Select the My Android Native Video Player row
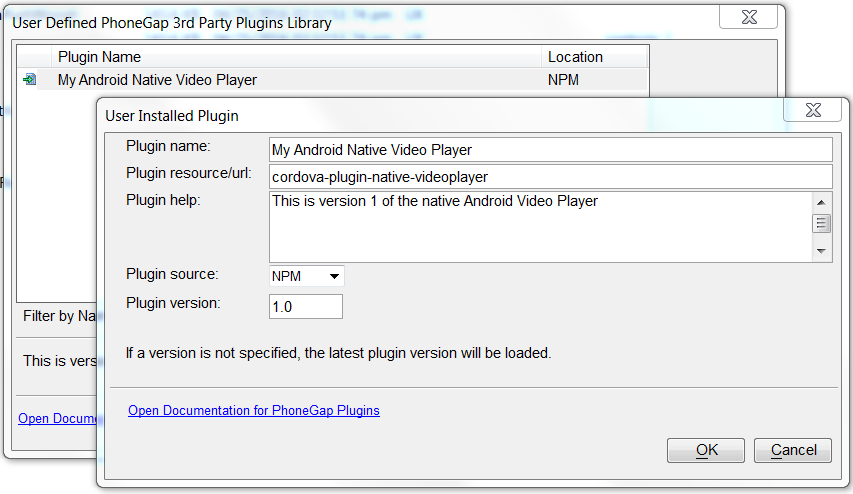 (333, 79)
